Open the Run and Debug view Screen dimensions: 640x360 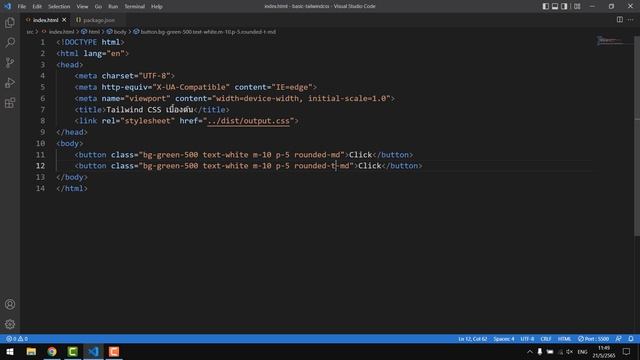[x=10, y=82]
